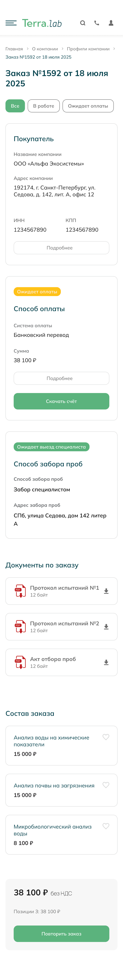Download Протокол испытаний №2 file
This screenshot has height=980, width=123.
[106, 627]
